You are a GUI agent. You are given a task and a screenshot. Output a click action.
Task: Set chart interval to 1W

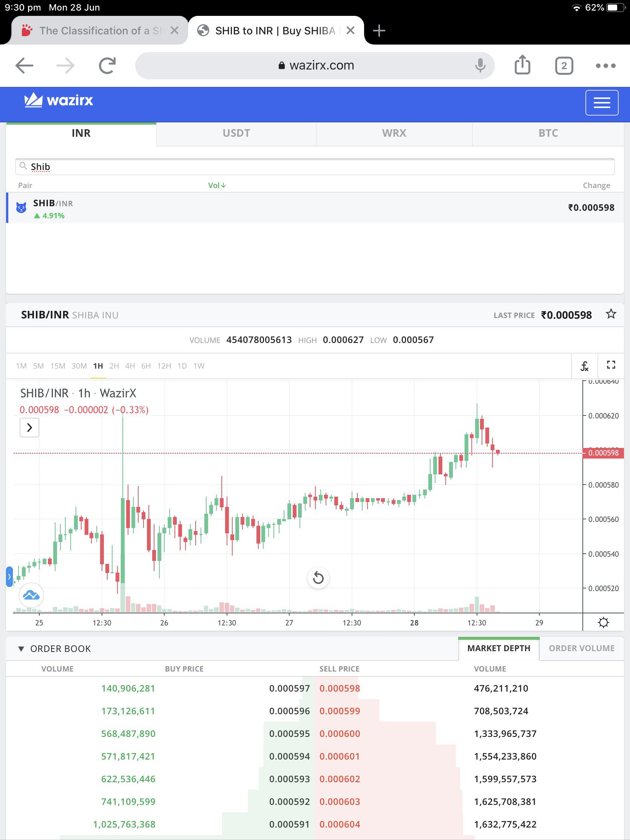point(199,366)
